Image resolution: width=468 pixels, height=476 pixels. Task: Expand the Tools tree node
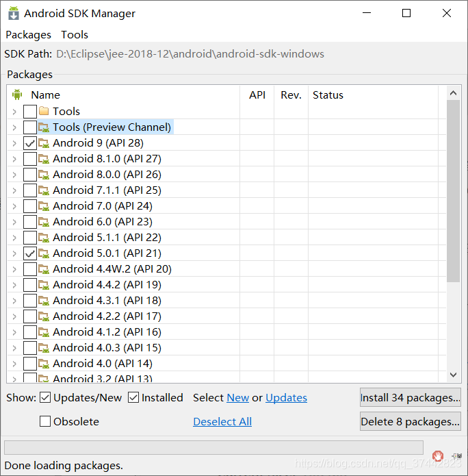[x=14, y=112]
